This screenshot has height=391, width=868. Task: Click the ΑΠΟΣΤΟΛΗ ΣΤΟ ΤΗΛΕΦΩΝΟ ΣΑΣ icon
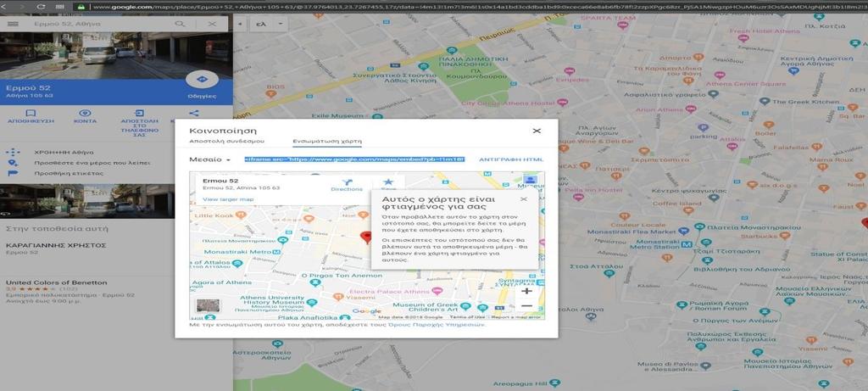pyautogui.click(x=140, y=113)
